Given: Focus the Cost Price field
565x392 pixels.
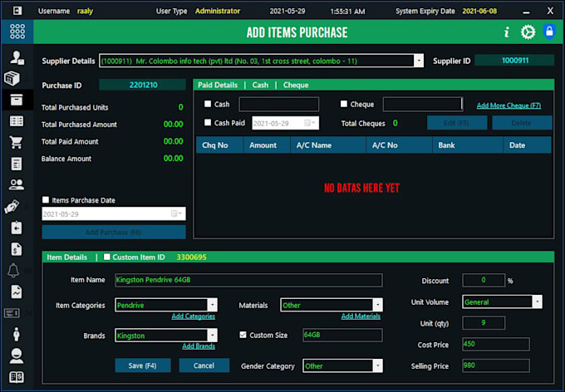Looking at the screenshot, I should coord(496,344).
